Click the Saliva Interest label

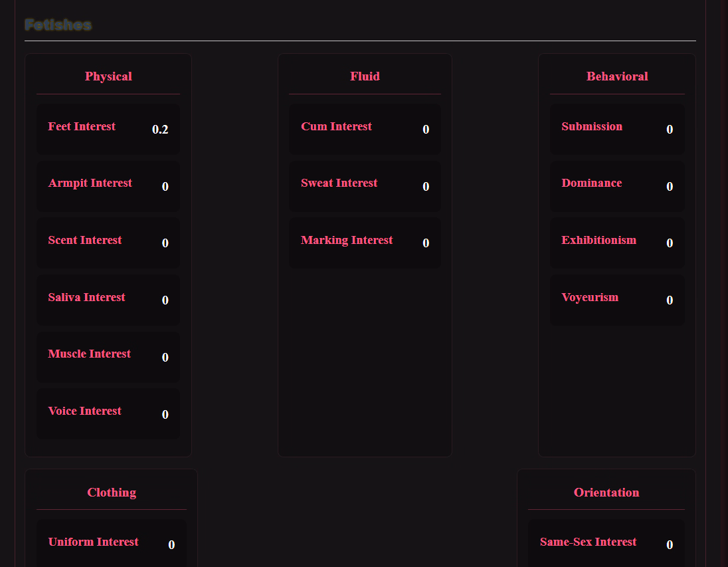pyautogui.click(x=86, y=297)
